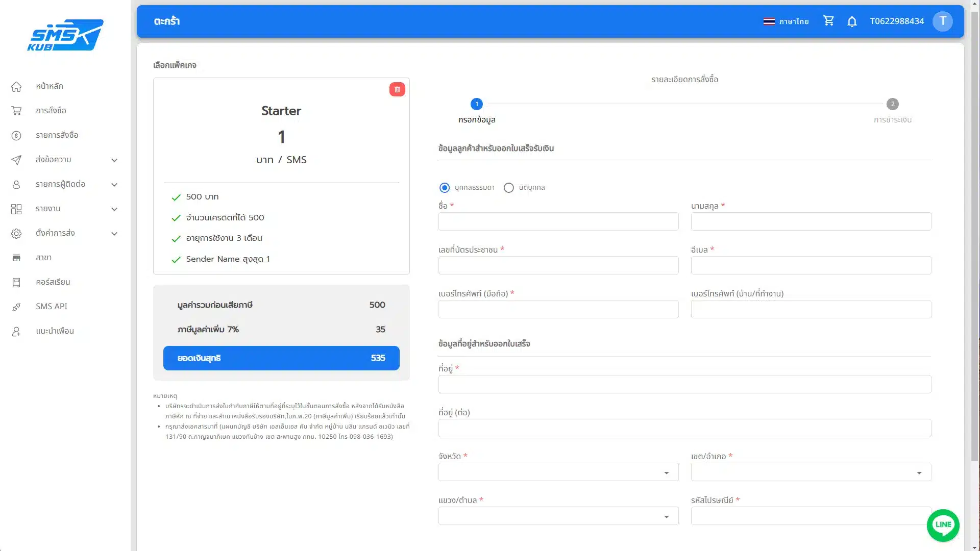The height and width of the screenshot is (551, 980).
Task: Select the นิติบุคคล radio button
Action: 508,188
